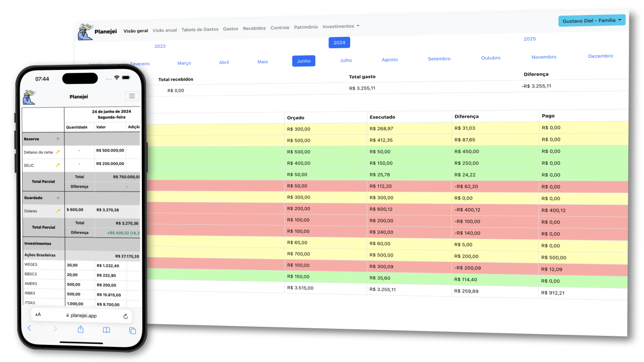Select the month Outubro
This screenshot has height=362, width=644.
[491, 58]
